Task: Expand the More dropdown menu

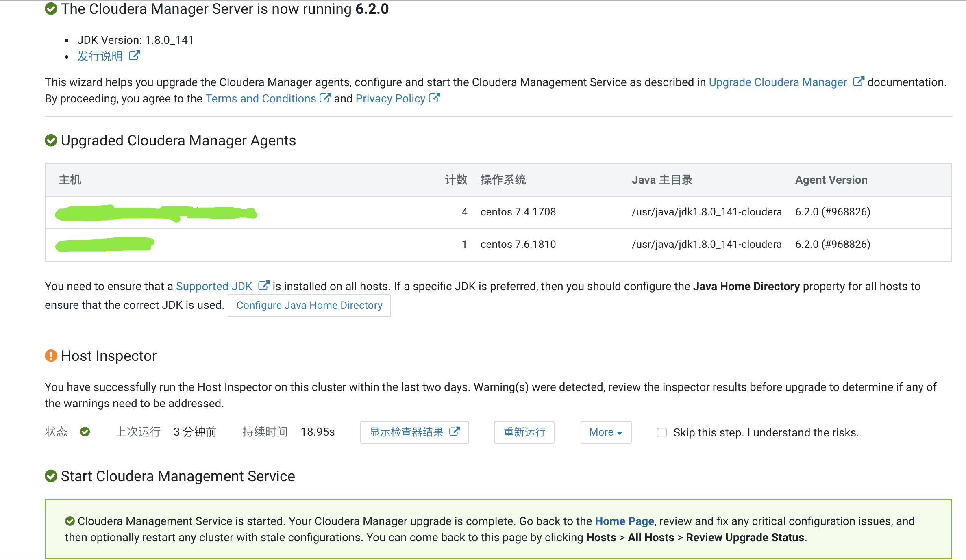Action: click(606, 432)
